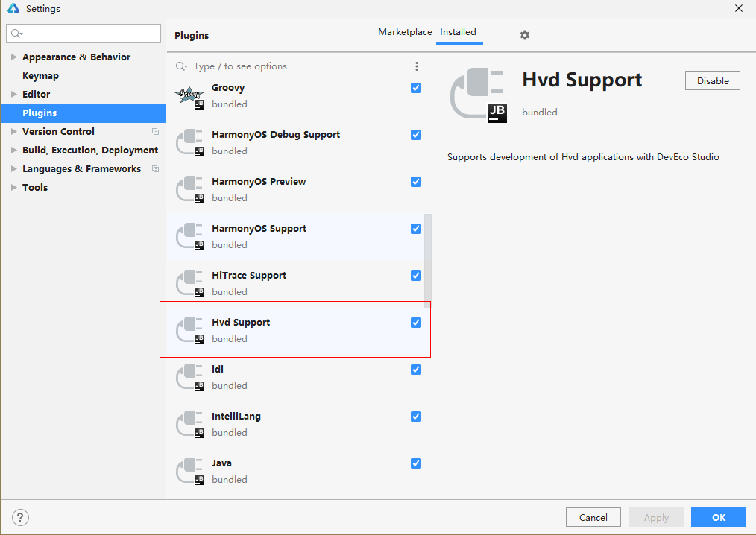Screen dimensions: 756x535
Task: Expand Build, Execution, Deployment arrow
Action: 13,150
